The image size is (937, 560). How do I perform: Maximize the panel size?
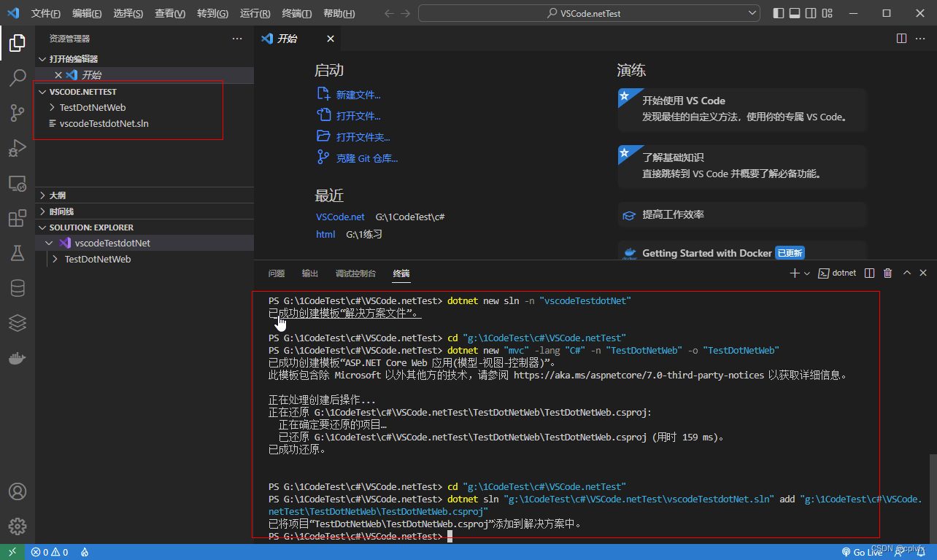(x=906, y=273)
